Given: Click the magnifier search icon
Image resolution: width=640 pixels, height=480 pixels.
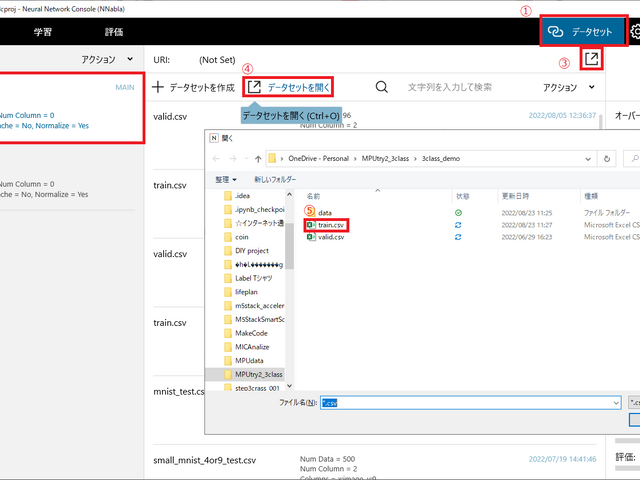Looking at the screenshot, I should tap(382, 88).
